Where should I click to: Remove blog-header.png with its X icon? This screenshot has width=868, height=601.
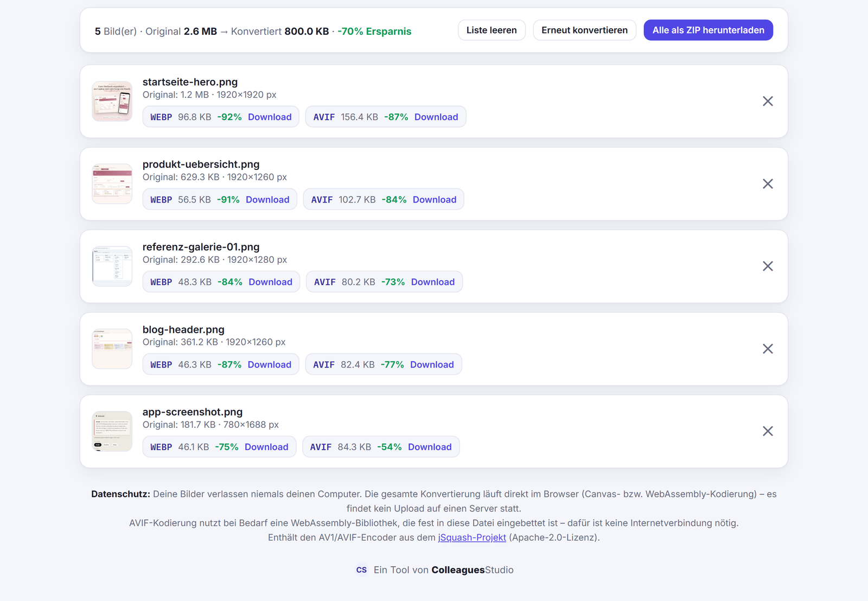coord(768,349)
